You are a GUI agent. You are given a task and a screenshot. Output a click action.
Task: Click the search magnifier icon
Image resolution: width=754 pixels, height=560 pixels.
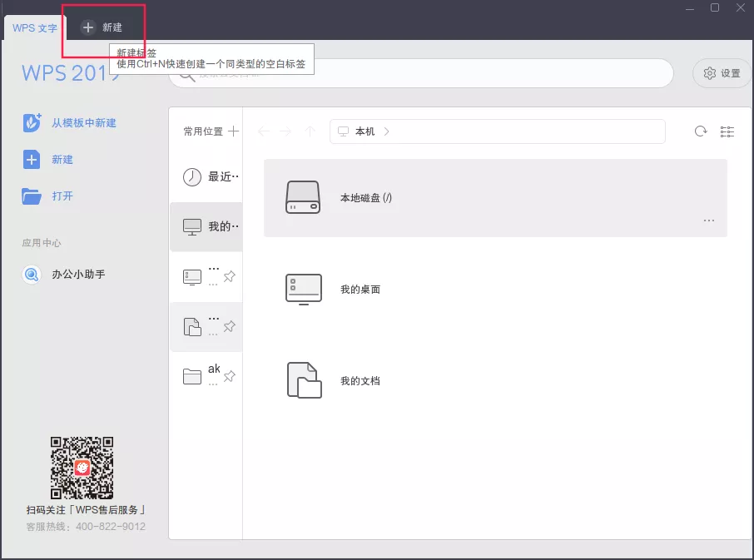coord(187,75)
